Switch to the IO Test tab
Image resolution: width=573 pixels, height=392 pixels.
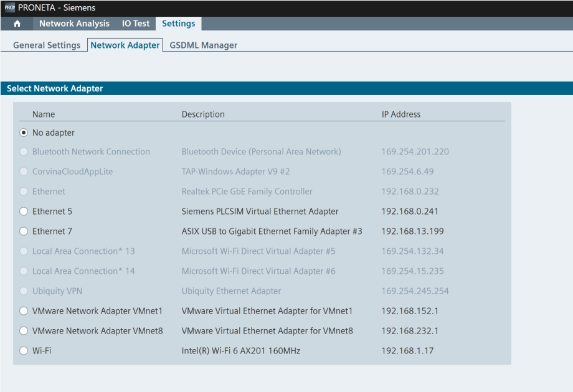pyautogui.click(x=136, y=24)
